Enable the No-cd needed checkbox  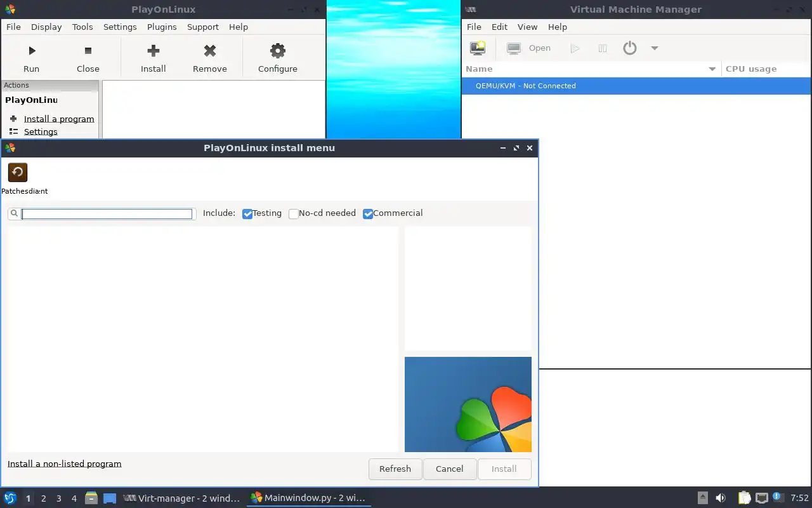coord(293,214)
